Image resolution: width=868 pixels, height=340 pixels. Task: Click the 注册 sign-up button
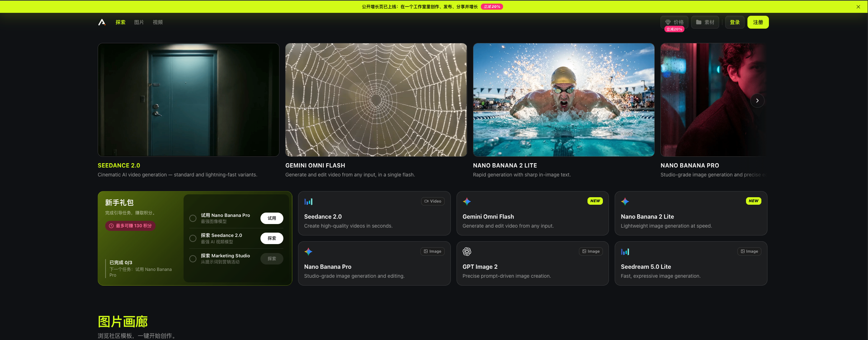pos(758,22)
